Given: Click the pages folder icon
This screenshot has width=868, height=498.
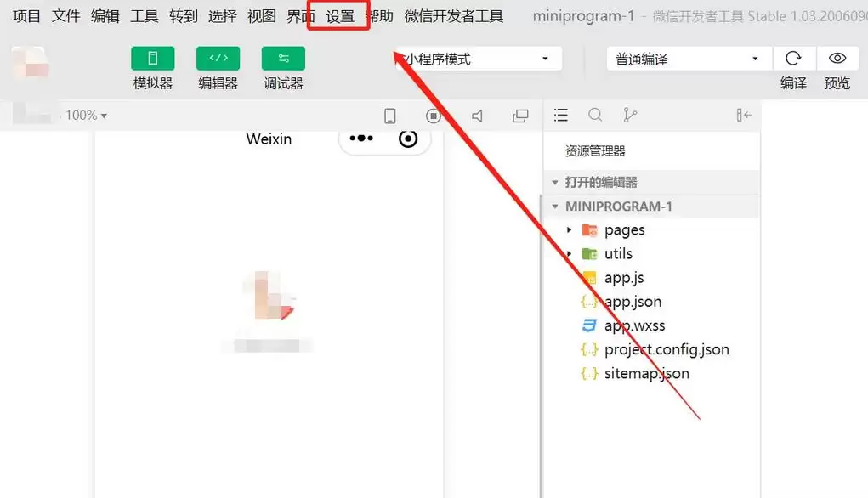Looking at the screenshot, I should tap(589, 229).
